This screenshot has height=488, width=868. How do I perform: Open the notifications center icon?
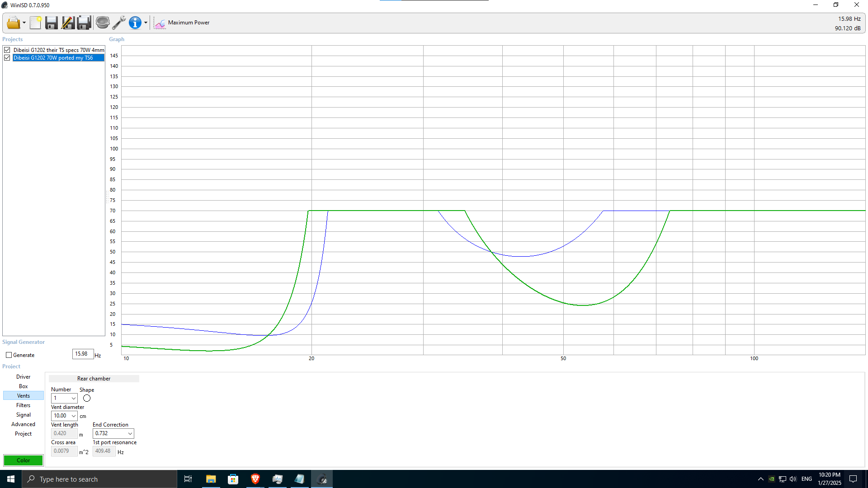coord(853,479)
